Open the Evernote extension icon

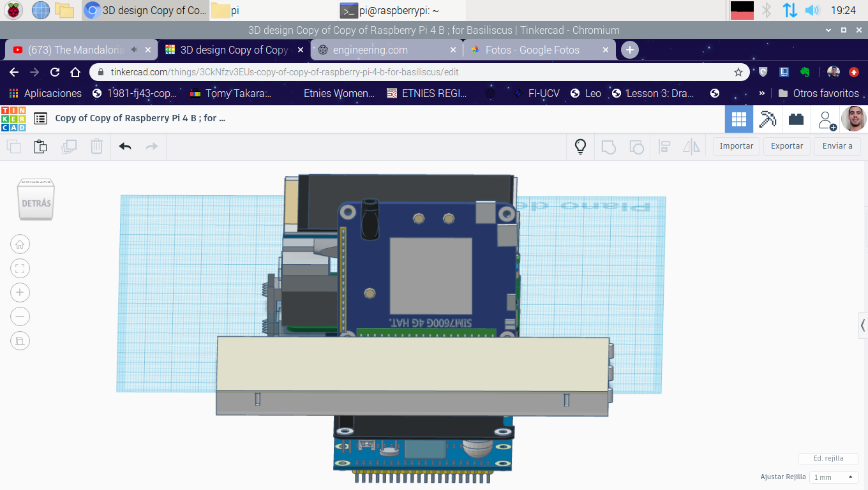coord(805,72)
